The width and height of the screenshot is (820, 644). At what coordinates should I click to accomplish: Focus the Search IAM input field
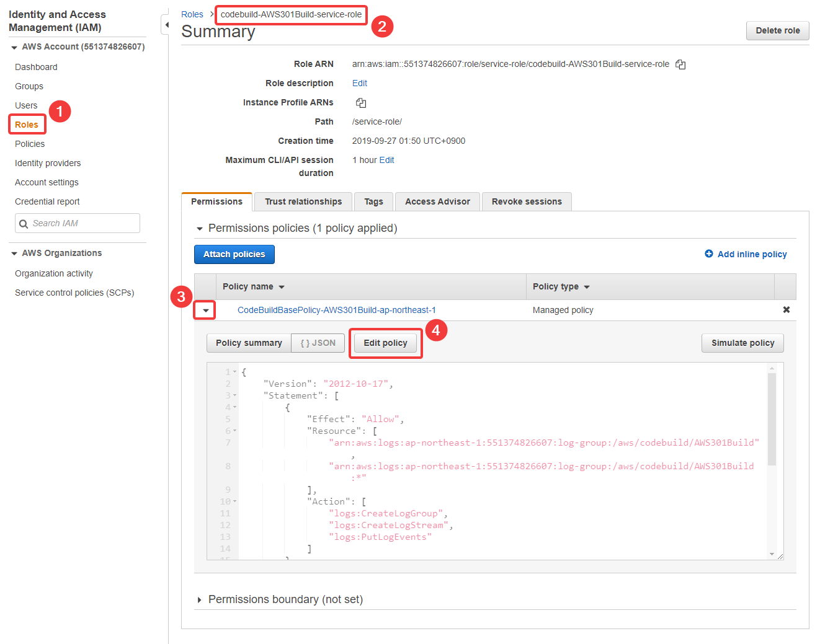click(x=78, y=223)
